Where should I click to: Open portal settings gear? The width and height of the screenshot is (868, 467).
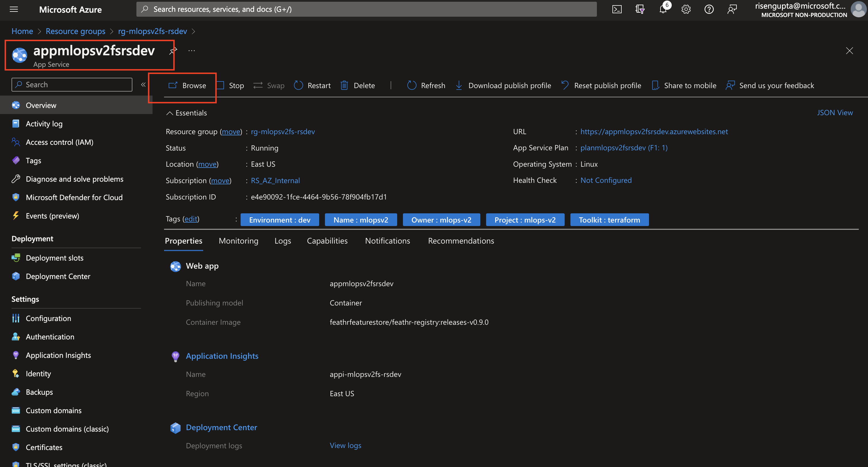686,9
